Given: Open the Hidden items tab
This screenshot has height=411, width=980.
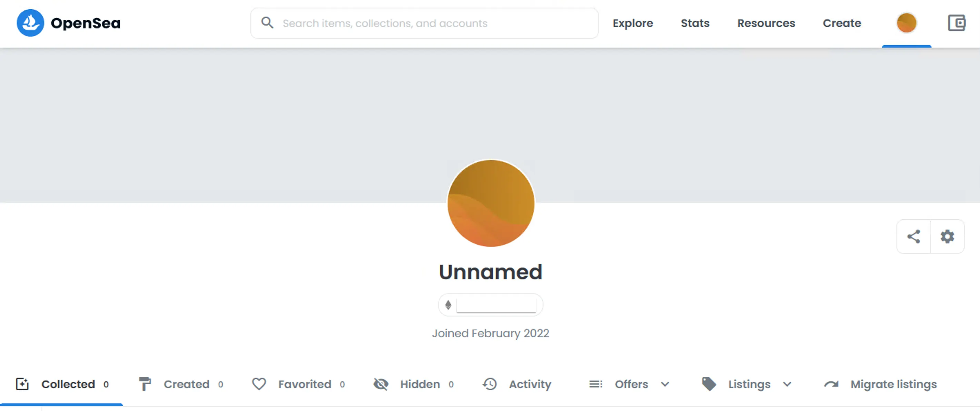Looking at the screenshot, I should tap(420, 384).
